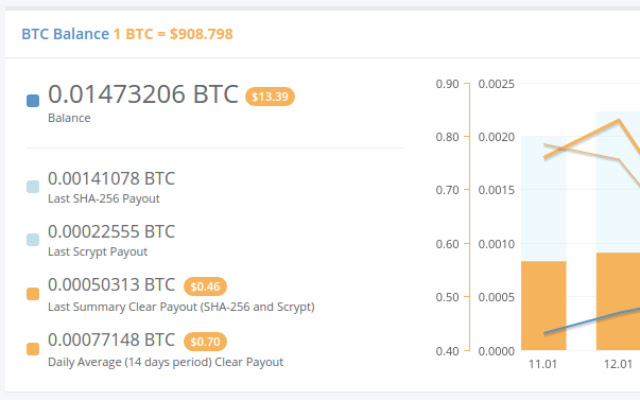This screenshot has height=400, width=640.
Task: Click the 0.01473206 BTC balance amount
Action: [143, 94]
